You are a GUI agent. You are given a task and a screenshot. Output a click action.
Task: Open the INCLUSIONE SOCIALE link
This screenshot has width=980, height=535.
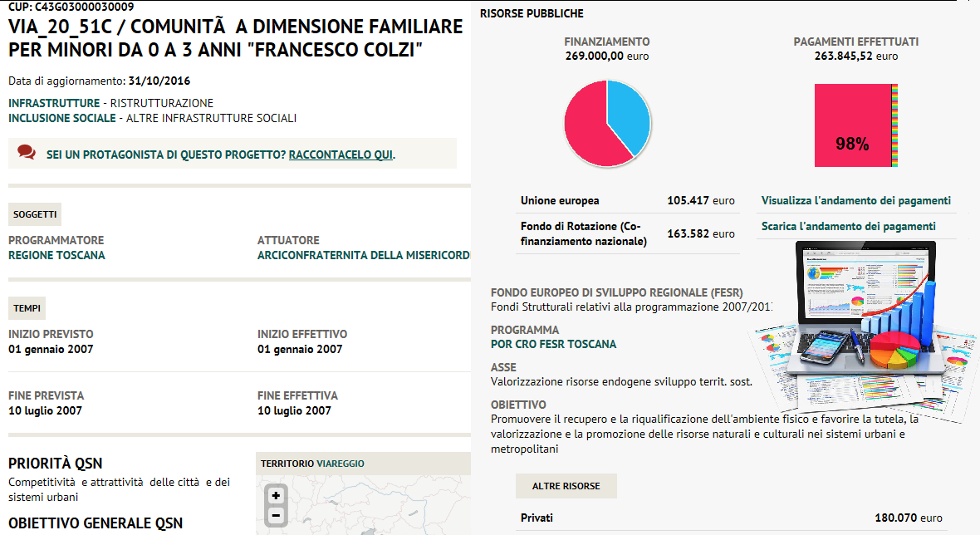62,118
